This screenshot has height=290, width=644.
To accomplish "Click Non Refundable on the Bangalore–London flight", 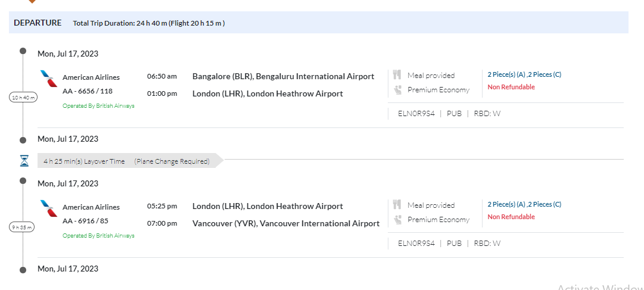I will (x=511, y=87).
